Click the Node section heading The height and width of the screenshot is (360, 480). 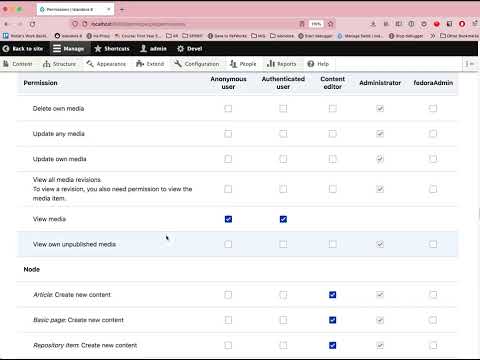pos(32,269)
